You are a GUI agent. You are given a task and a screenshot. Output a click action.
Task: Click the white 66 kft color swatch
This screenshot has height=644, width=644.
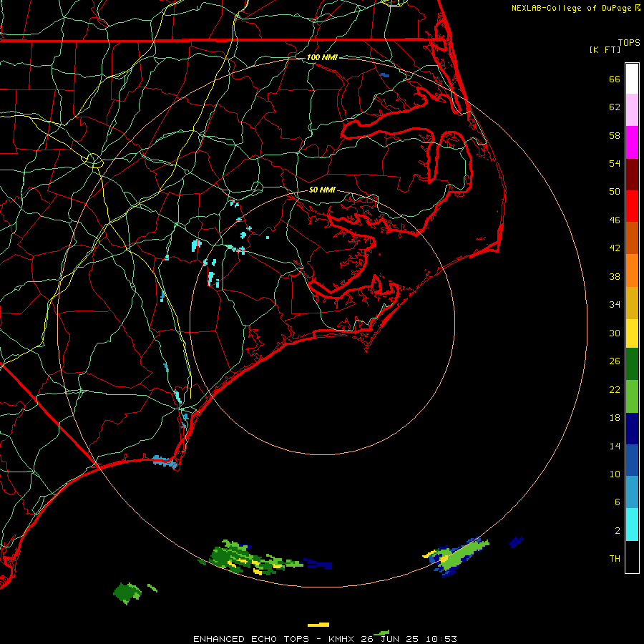click(632, 79)
